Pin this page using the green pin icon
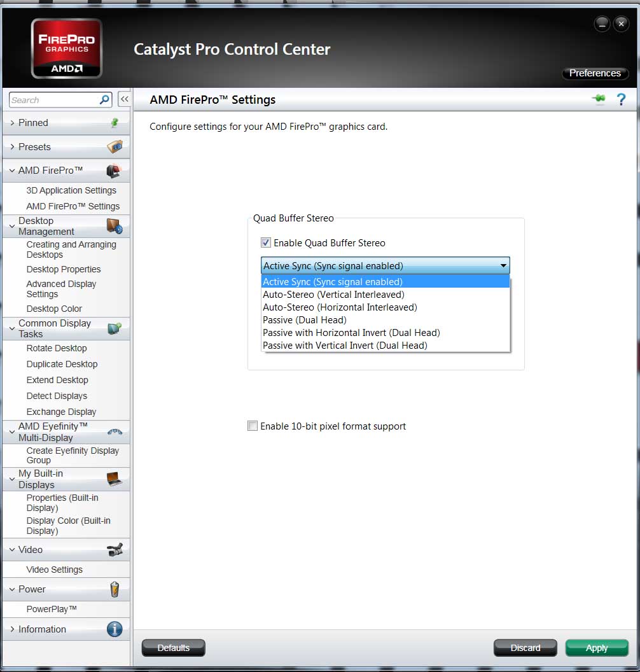Image resolution: width=640 pixels, height=672 pixels. (599, 99)
